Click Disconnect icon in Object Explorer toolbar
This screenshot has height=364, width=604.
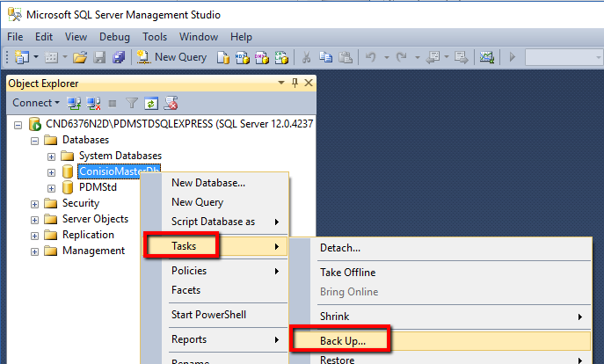[x=94, y=103]
